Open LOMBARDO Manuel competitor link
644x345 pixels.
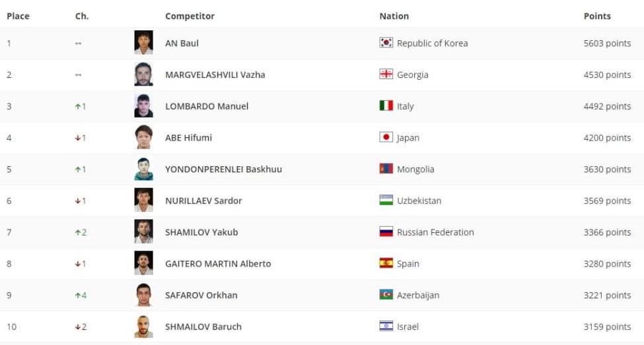(x=207, y=106)
